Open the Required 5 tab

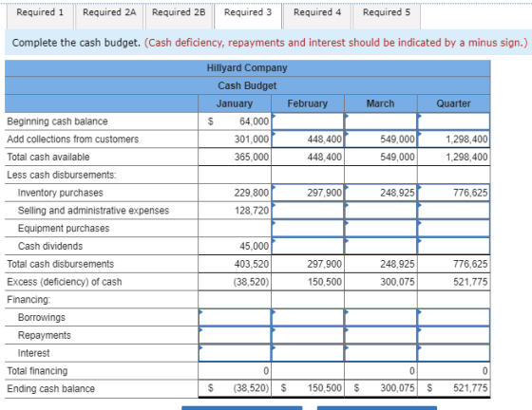[x=387, y=15]
